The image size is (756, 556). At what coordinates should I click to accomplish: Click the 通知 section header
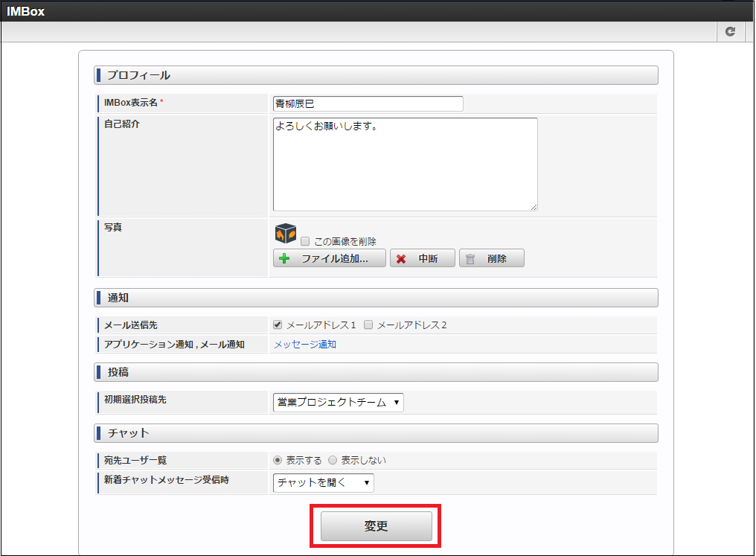coord(376,298)
